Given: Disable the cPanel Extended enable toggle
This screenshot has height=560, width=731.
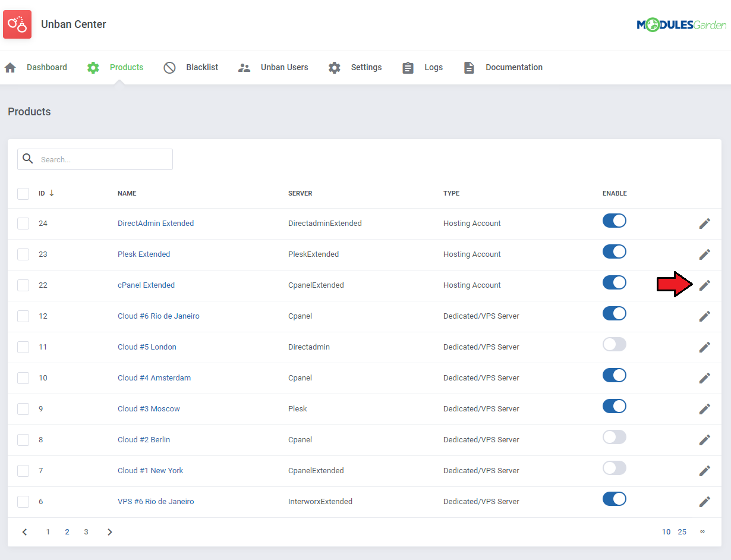Looking at the screenshot, I should (x=615, y=283).
